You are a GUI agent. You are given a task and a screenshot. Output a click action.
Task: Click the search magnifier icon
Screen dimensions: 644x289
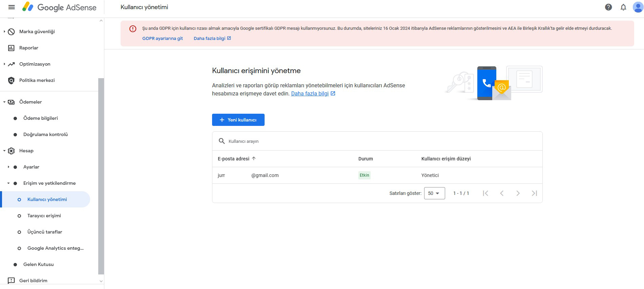[x=222, y=141]
